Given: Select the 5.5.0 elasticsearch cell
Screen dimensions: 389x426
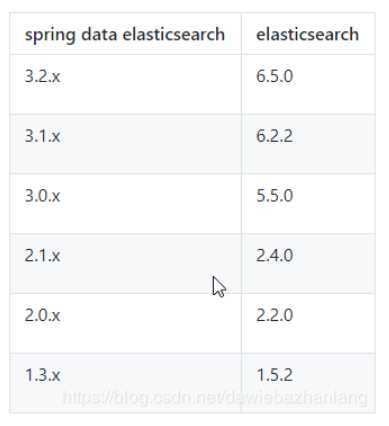Looking at the screenshot, I should click(308, 203).
